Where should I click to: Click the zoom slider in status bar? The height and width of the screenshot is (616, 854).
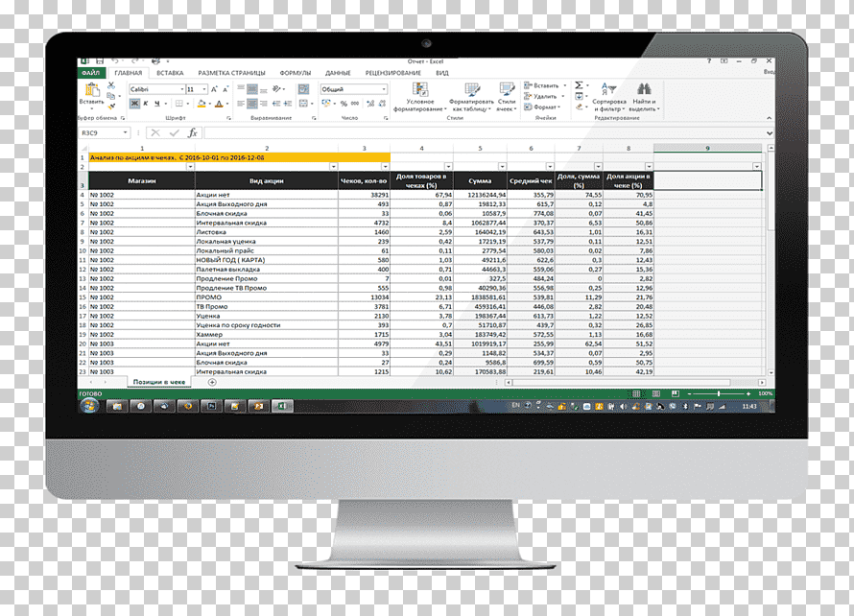pos(719,393)
